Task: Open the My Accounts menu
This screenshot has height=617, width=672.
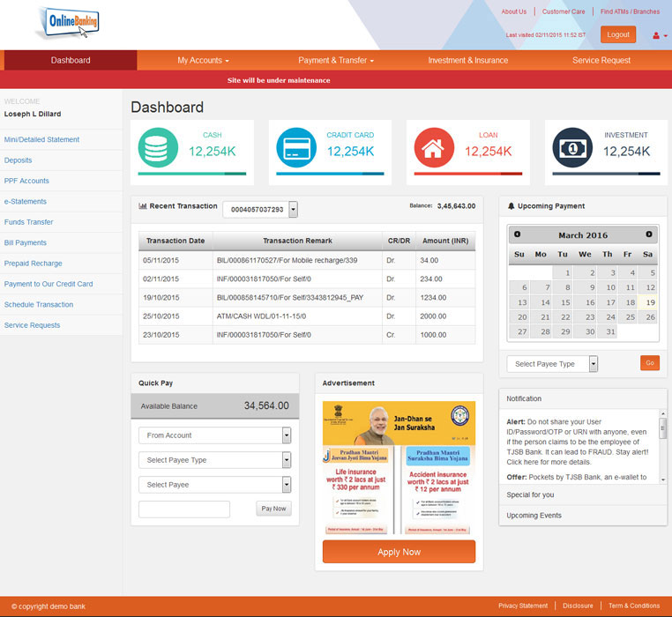Action: point(203,60)
